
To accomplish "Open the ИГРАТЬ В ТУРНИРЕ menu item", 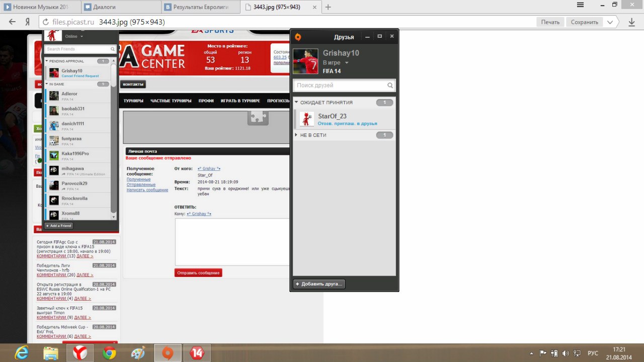I will (240, 101).
